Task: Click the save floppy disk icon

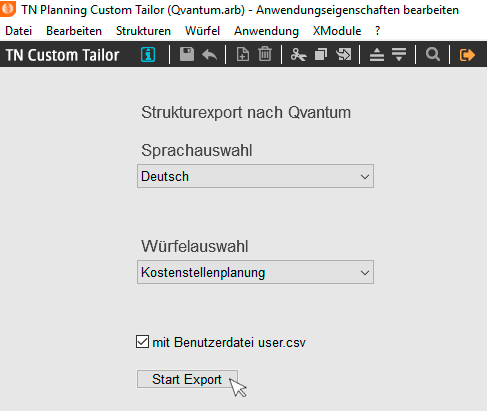Action: [x=187, y=54]
